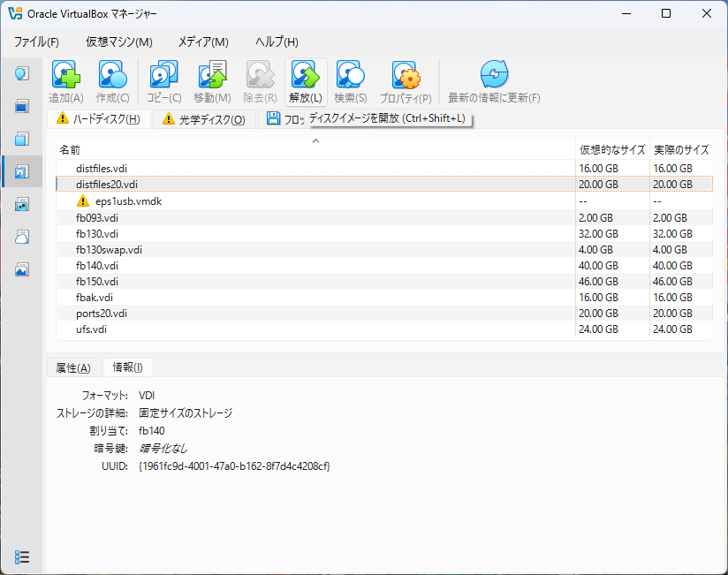Click the Release (解放) disk image icon
728x575 pixels.
point(305,74)
